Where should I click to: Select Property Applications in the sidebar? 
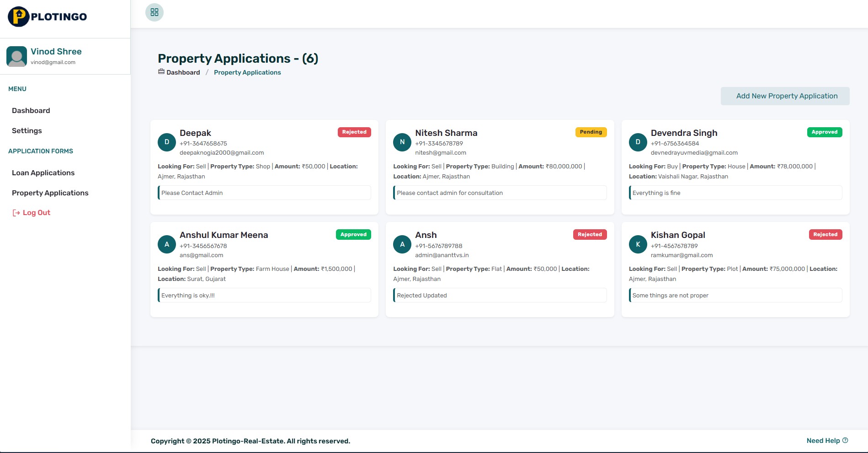click(50, 193)
